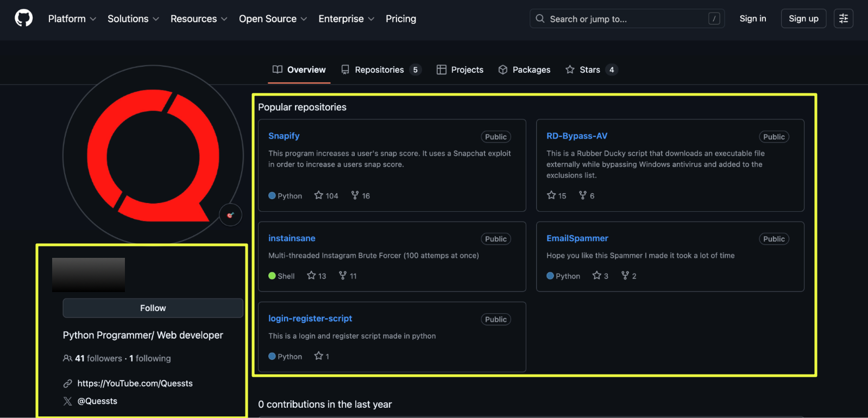
Task: Expand the Solutions dropdown menu
Action: tap(133, 18)
